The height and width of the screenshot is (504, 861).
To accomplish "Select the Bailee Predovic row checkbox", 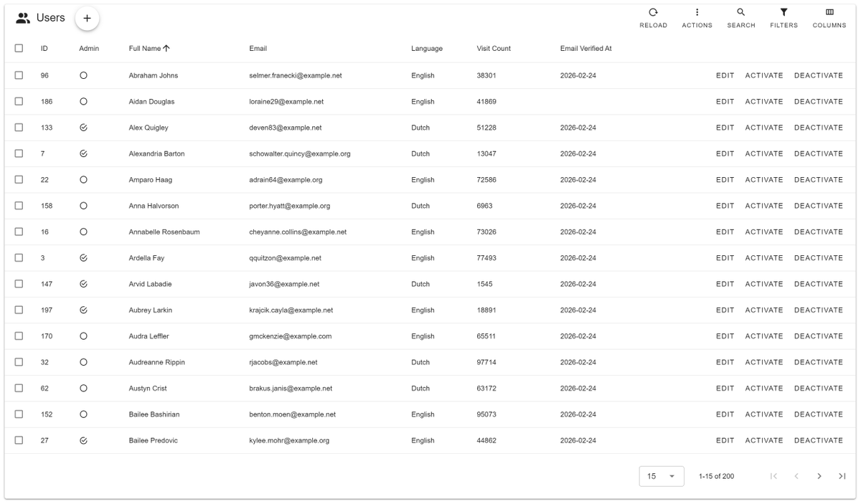I will coord(19,440).
